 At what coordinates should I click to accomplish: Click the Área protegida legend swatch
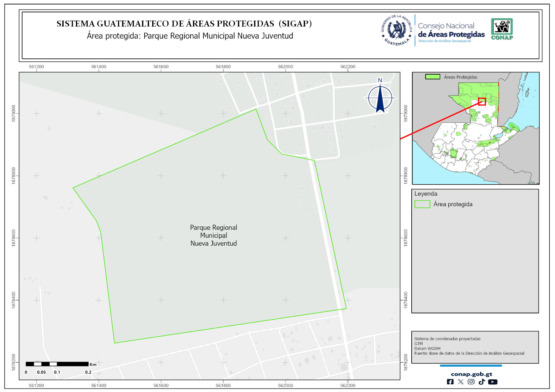point(422,204)
